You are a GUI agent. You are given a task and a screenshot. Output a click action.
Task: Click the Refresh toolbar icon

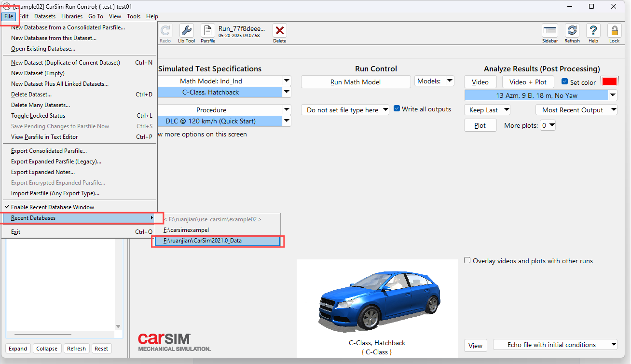[572, 31]
